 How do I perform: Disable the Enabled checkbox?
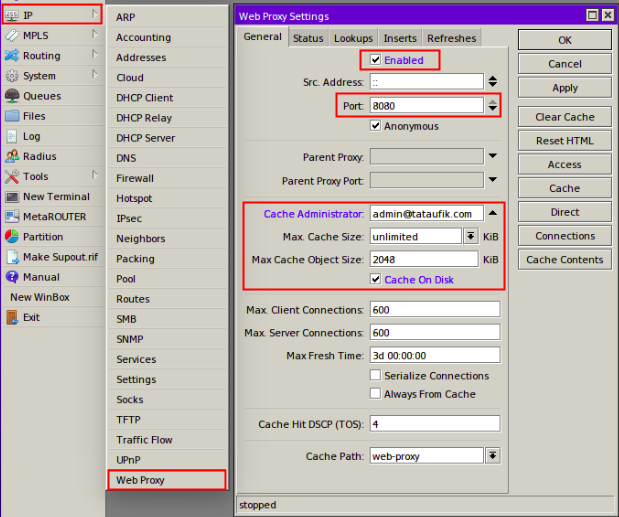point(375,60)
